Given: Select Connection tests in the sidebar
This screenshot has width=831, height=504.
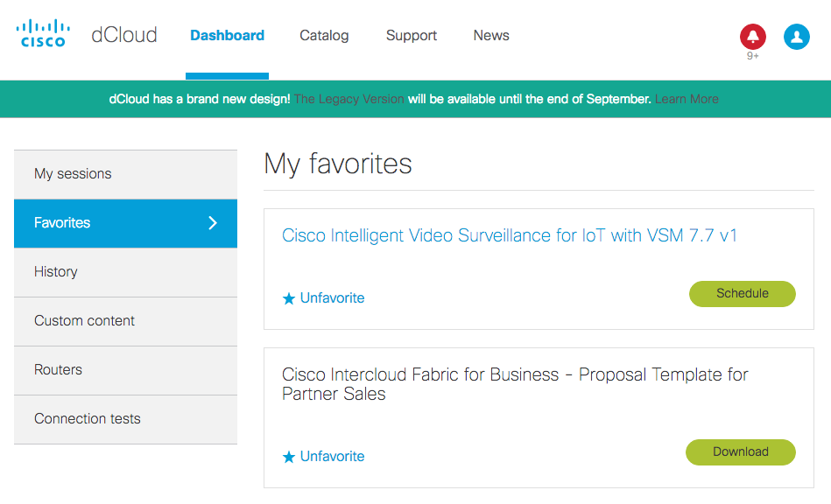Looking at the screenshot, I should tap(88, 419).
